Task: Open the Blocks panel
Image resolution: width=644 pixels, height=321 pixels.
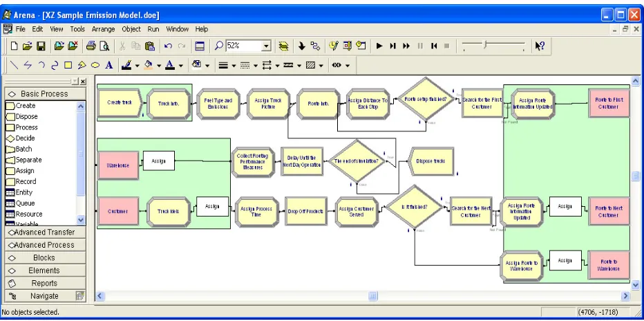Action: click(45, 258)
